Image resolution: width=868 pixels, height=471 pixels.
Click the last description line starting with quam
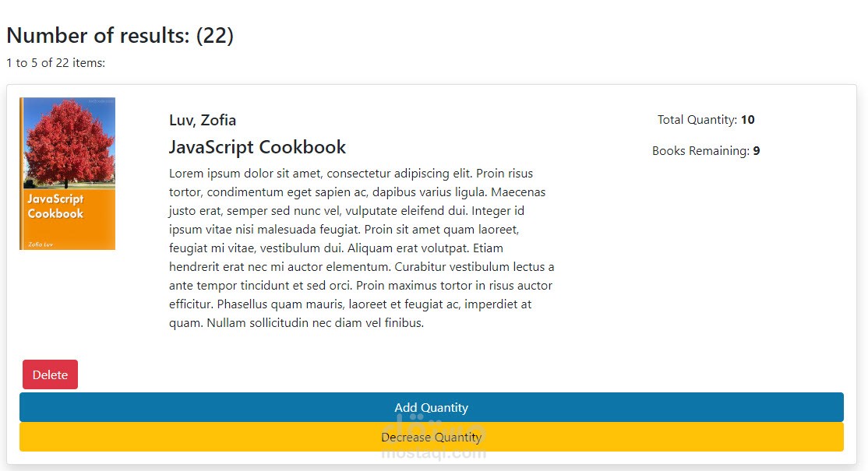(x=296, y=323)
